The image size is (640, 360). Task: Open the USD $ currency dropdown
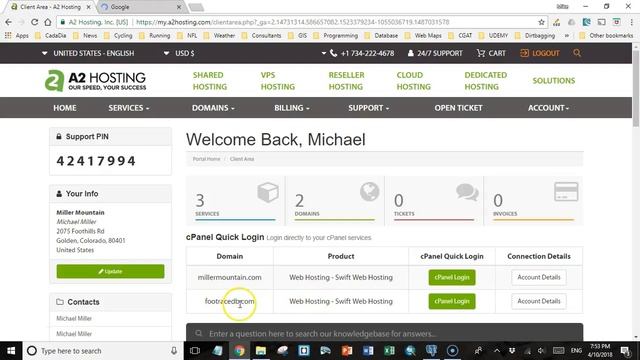(179, 53)
